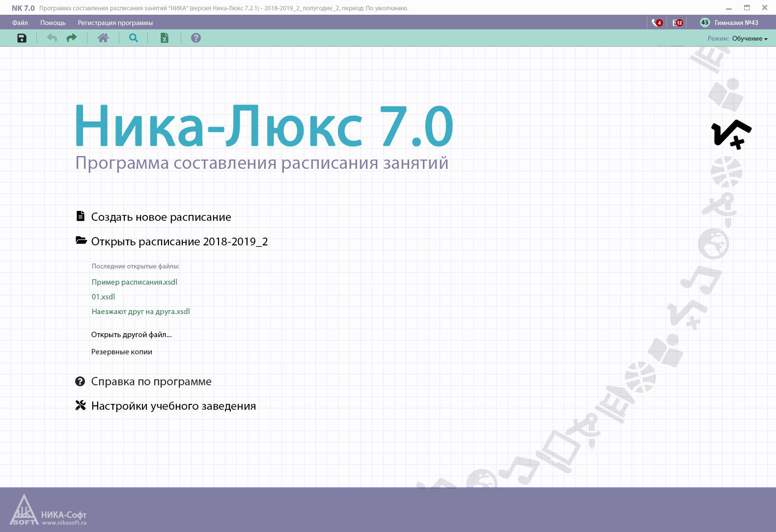The width and height of the screenshot is (776, 532).
Task: Click the save disk icon
Action: (22, 38)
